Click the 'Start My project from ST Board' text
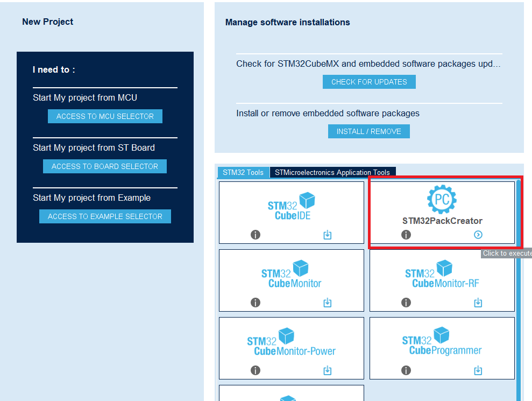532x401 pixels. [94, 147]
